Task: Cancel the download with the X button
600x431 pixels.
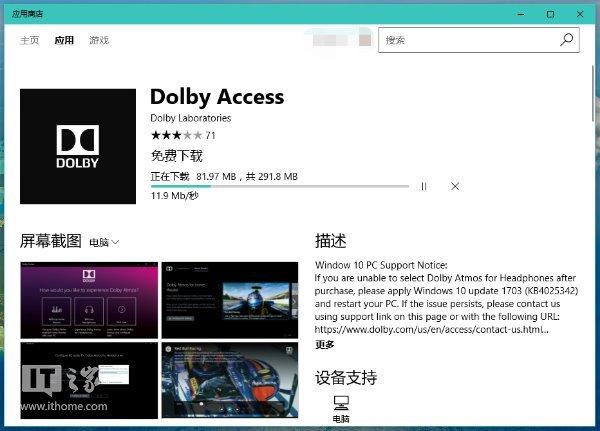Action: pyautogui.click(x=455, y=186)
